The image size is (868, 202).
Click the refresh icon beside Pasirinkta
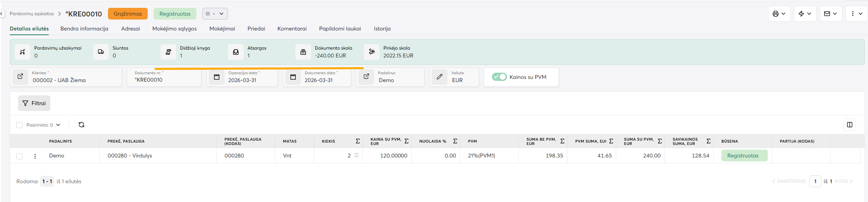(81, 125)
